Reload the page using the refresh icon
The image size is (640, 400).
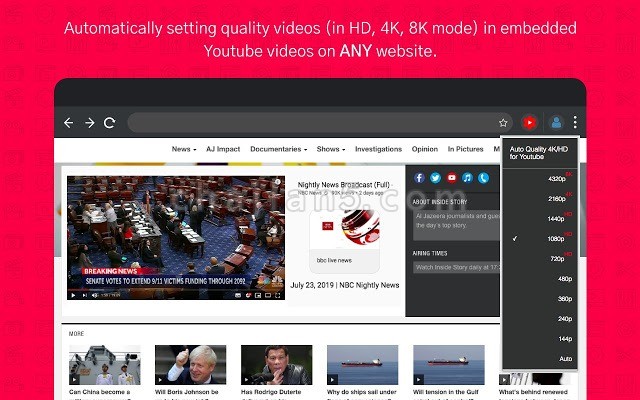[x=109, y=122]
